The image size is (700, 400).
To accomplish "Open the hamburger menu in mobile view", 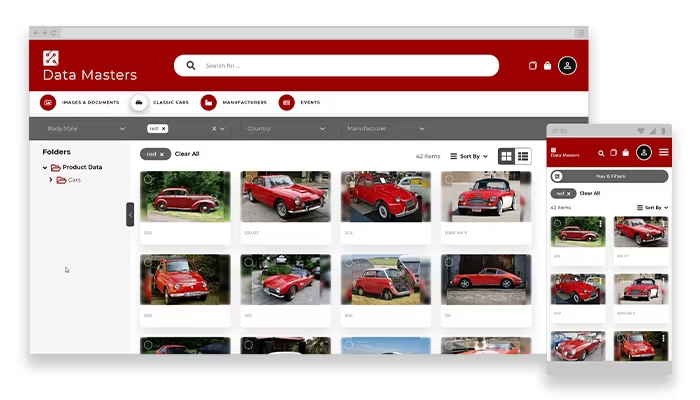I will (663, 152).
